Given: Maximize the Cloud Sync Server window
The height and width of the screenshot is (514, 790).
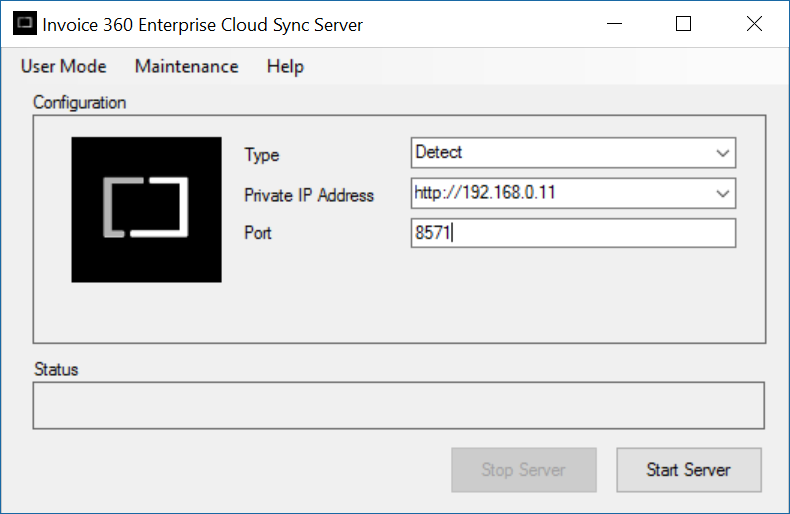Looking at the screenshot, I should pyautogui.click(x=683, y=24).
